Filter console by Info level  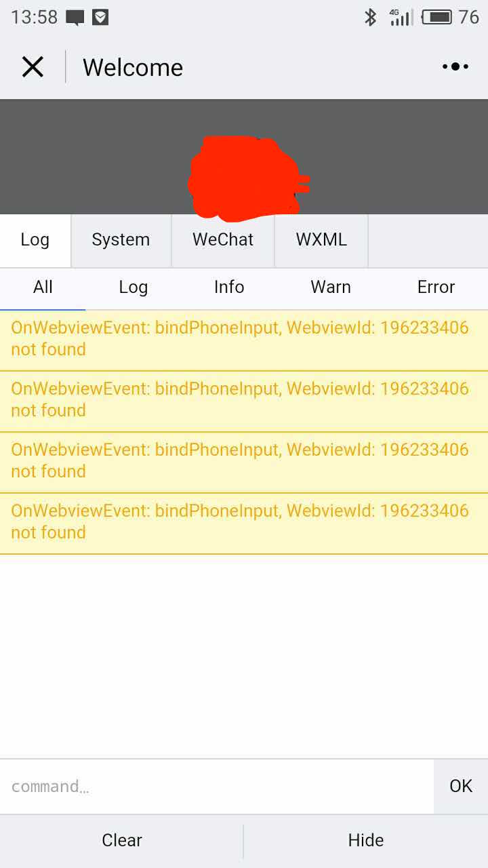229,288
